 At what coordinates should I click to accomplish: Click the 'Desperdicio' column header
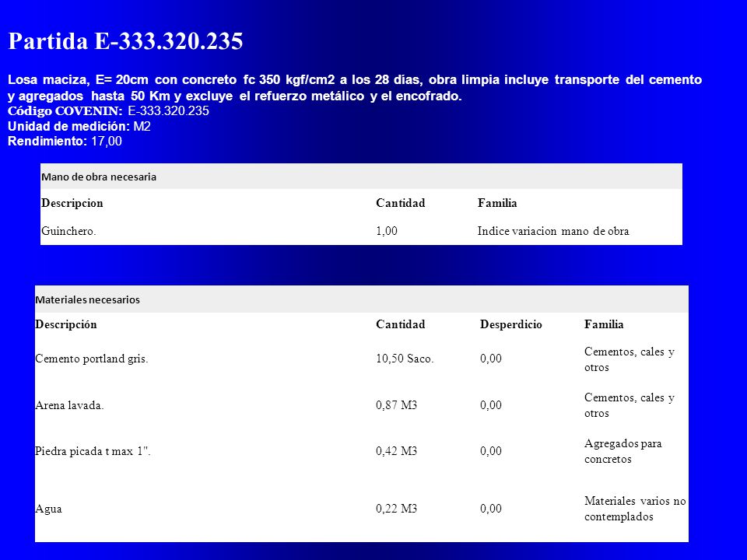pos(510,324)
